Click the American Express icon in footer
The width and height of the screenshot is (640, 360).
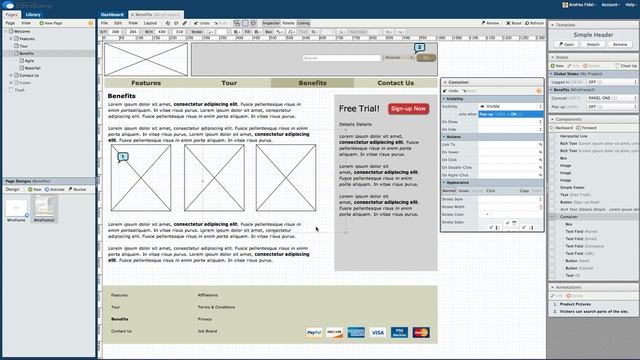(x=356, y=333)
